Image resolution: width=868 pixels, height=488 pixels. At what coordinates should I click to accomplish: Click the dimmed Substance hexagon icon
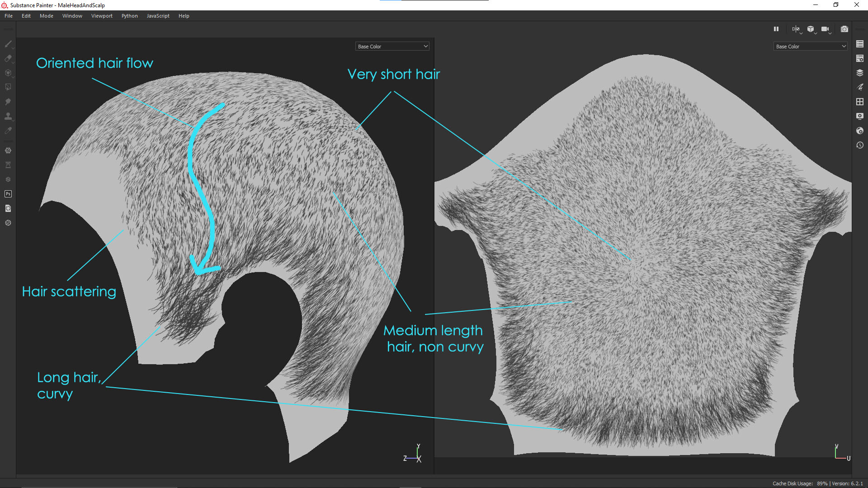(8, 179)
